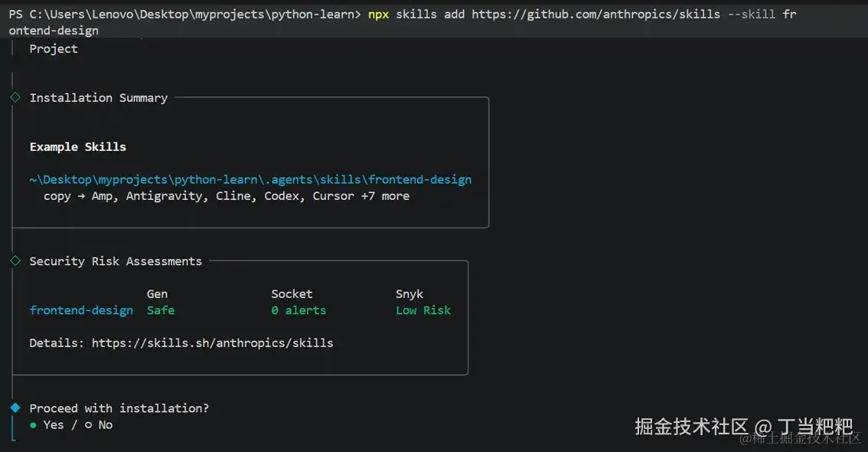Click the PowerShell prompt path text
The width and height of the screenshot is (868, 452).
click(191, 15)
